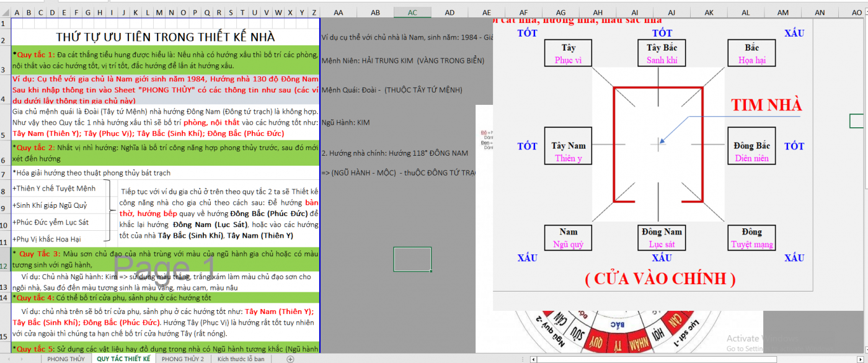The height and width of the screenshot is (363, 868).
Task: Select column AC header
Action: point(412,12)
